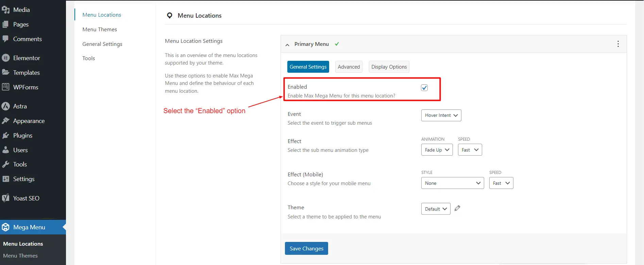Toggle the Enabled checkbox

(424, 88)
